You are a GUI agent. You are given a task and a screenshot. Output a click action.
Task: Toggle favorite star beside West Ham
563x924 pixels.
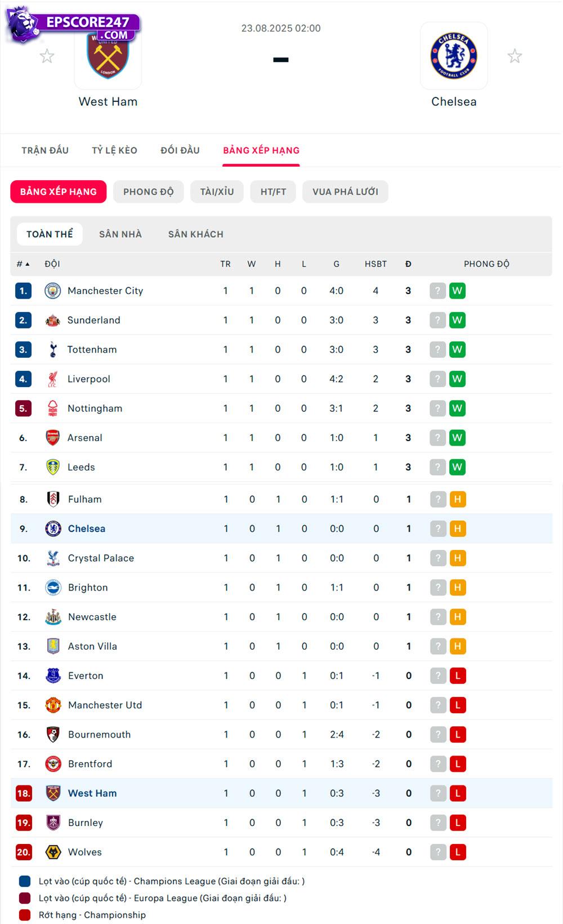[47, 56]
